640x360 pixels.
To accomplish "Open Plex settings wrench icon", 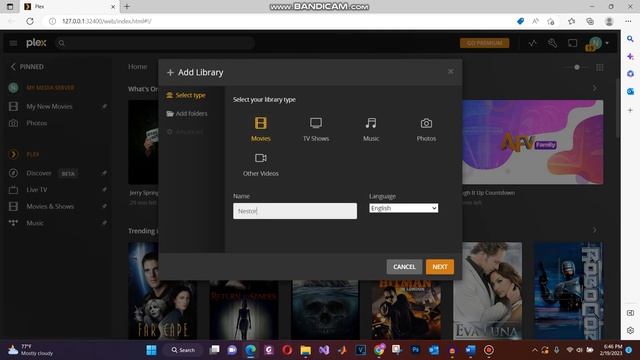I will coord(552,43).
